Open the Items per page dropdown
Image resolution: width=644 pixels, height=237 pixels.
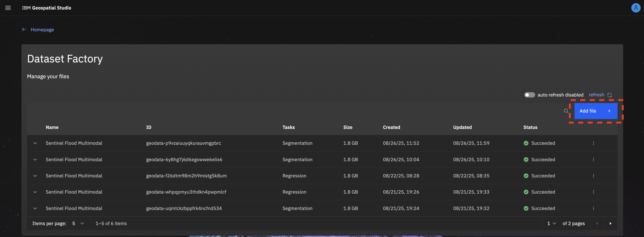tap(78, 224)
